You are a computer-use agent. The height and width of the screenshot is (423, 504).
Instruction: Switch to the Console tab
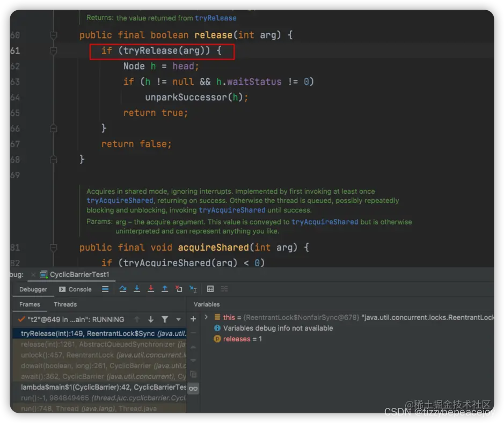point(76,289)
